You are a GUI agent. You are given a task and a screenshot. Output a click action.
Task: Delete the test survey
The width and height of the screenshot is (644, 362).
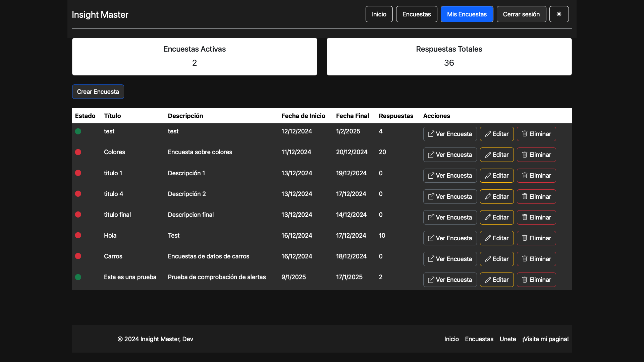coord(536,134)
